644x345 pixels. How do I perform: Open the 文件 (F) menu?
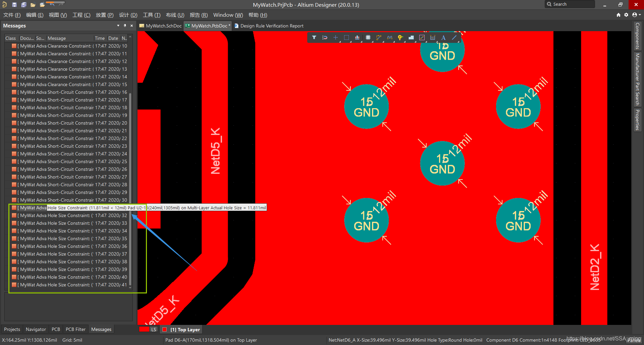[x=12, y=15]
